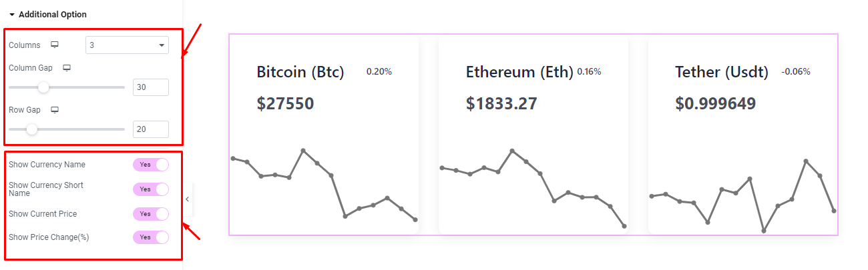Click the responsive device icon beside Columns
This screenshot has width=868, height=270.
point(55,45)
